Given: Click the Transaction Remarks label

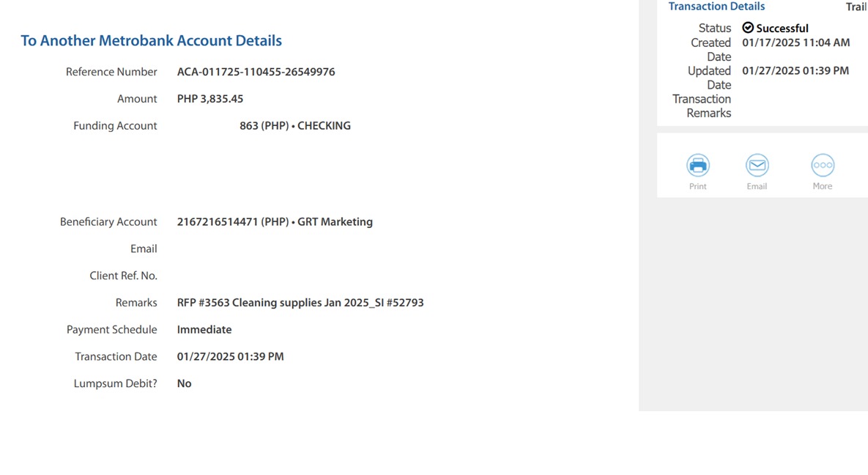Looking at the screenshot, I should pyautogui.click(x=702, y=106).
